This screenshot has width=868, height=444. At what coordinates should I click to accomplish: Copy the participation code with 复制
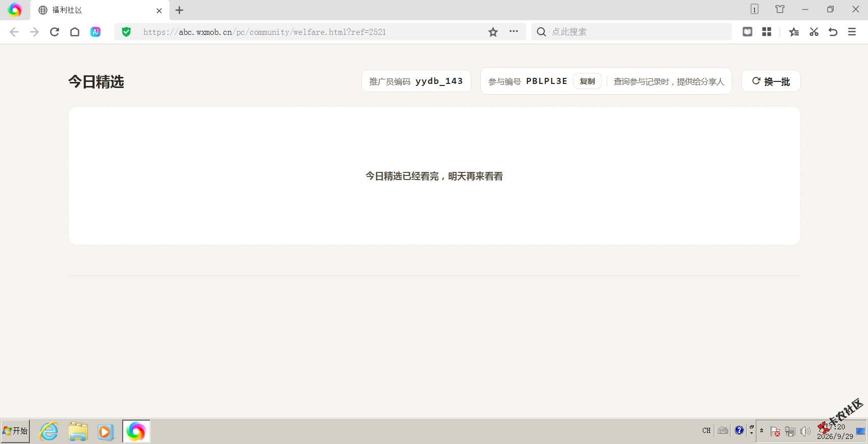587,81
